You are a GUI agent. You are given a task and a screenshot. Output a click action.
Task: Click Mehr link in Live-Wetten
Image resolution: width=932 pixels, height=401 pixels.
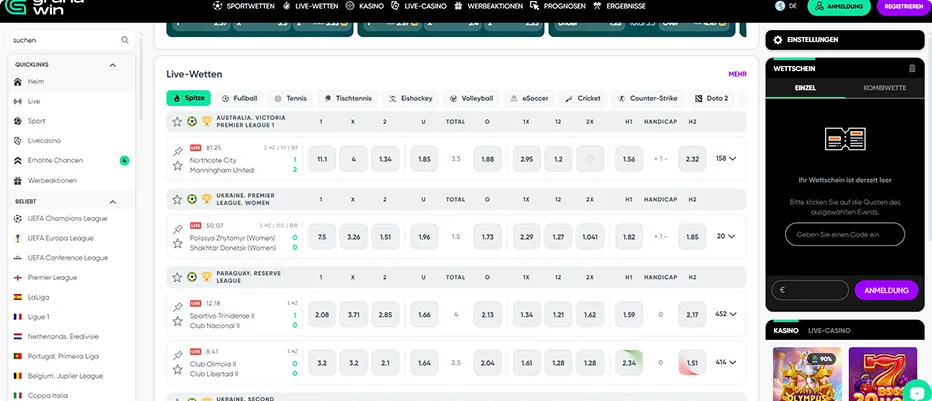point(737,74)
